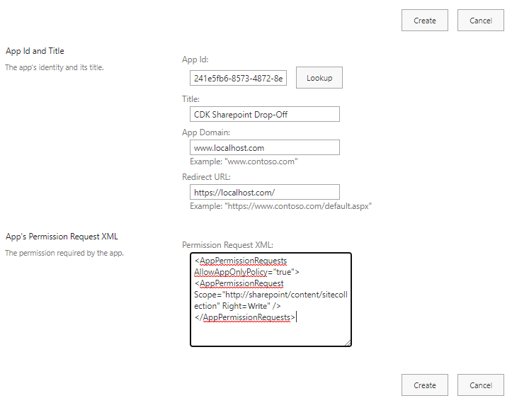Focus the Title field with CDK Sharepoint Drop-Off
The image size is (512, 420).
(x=264, y=114)
